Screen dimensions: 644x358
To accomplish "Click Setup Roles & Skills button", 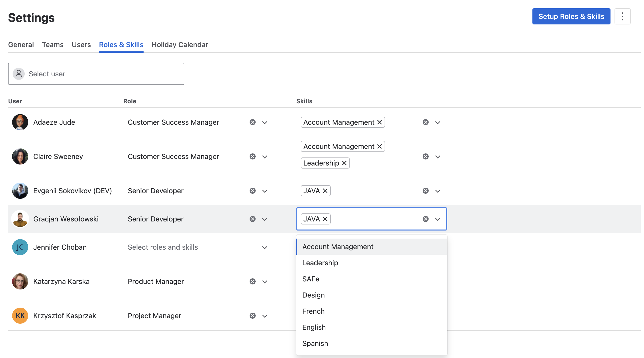I will (571, 16).
